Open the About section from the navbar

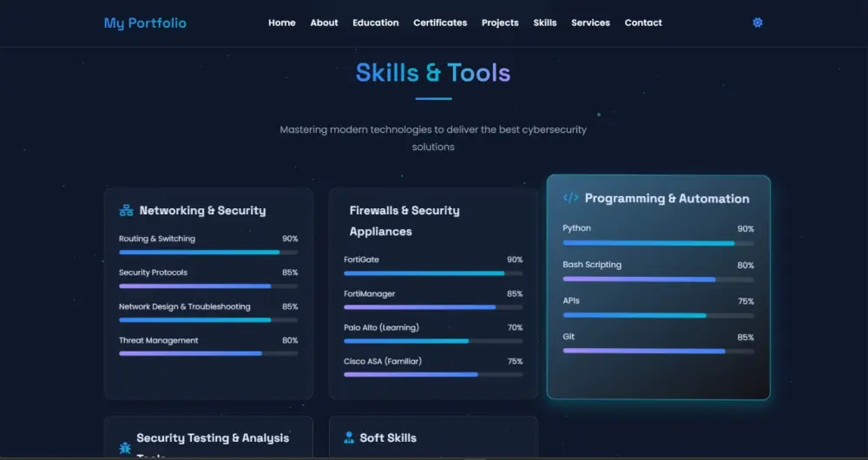click(324, 23)
